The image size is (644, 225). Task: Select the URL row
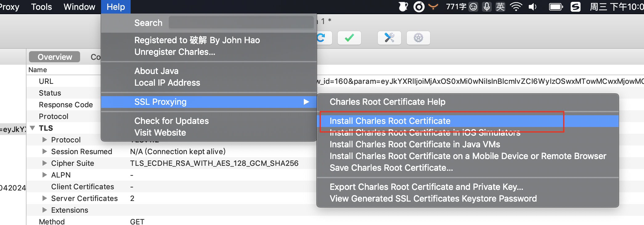click(46, 81)
